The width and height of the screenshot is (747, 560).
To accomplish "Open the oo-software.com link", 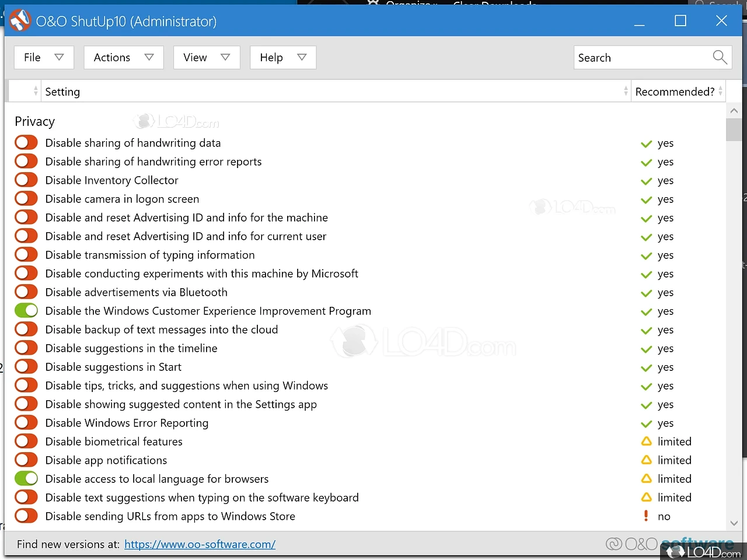I will pyautogui.click(x=200, y=544).
